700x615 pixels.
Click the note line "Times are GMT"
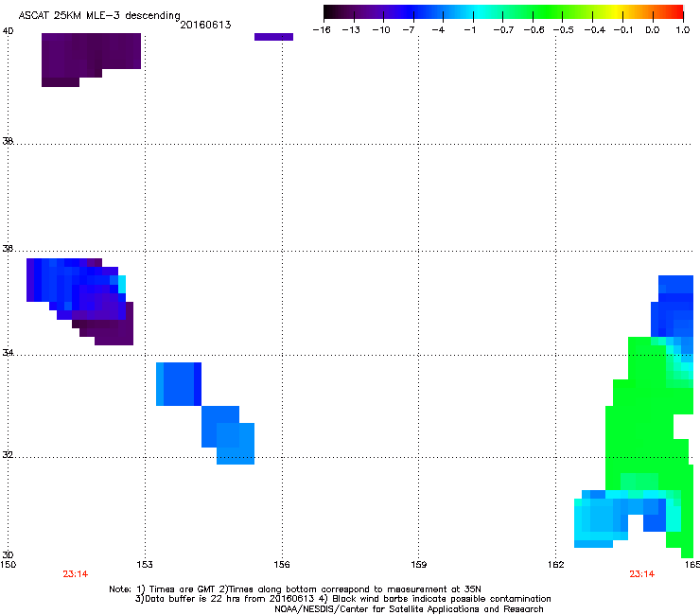tap(295, 589)
